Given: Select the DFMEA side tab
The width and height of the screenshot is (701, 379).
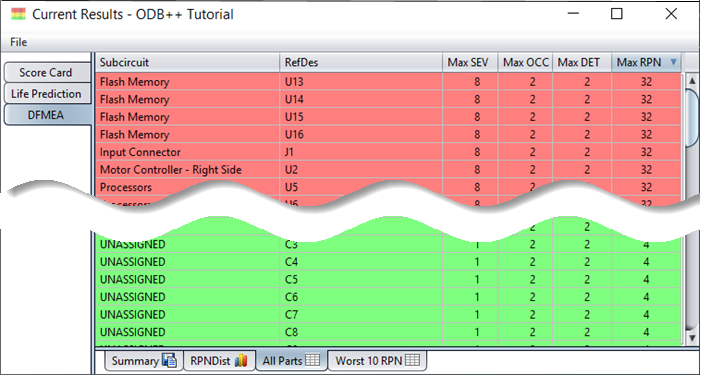Looking at the screenshot, I should 46,115.
